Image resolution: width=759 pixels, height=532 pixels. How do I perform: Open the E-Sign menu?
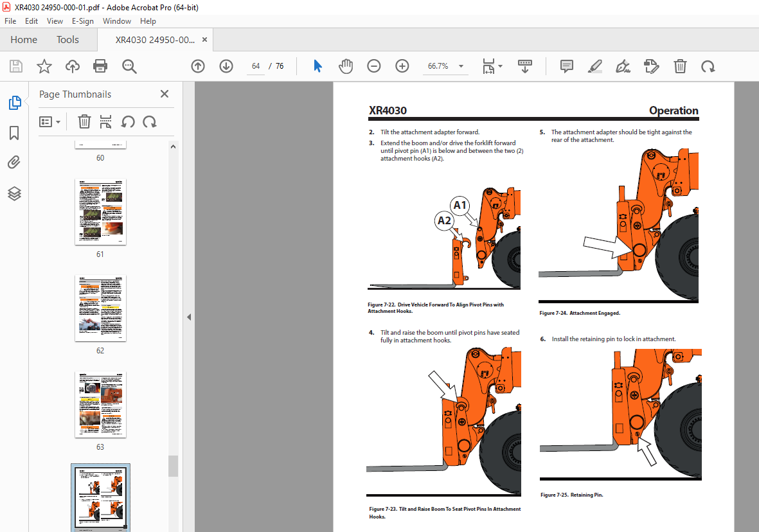[x=83, y=21]
